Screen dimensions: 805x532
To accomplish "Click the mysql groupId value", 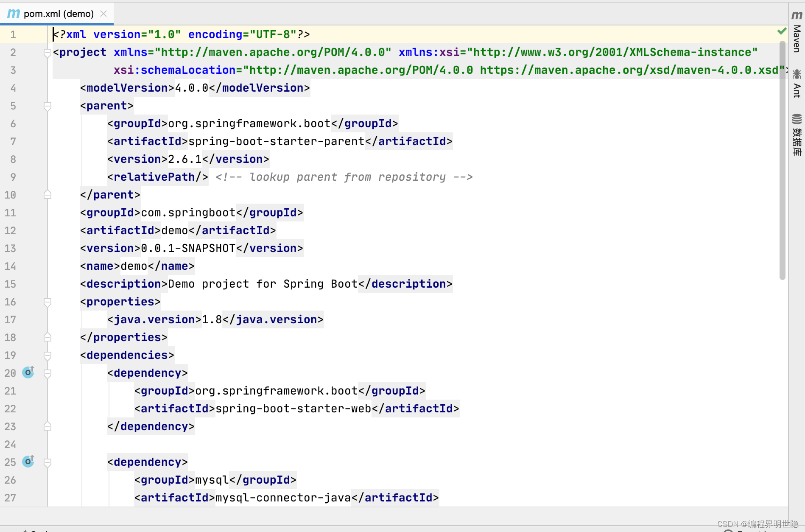I will pyautogui.click(x=212, y=480).
